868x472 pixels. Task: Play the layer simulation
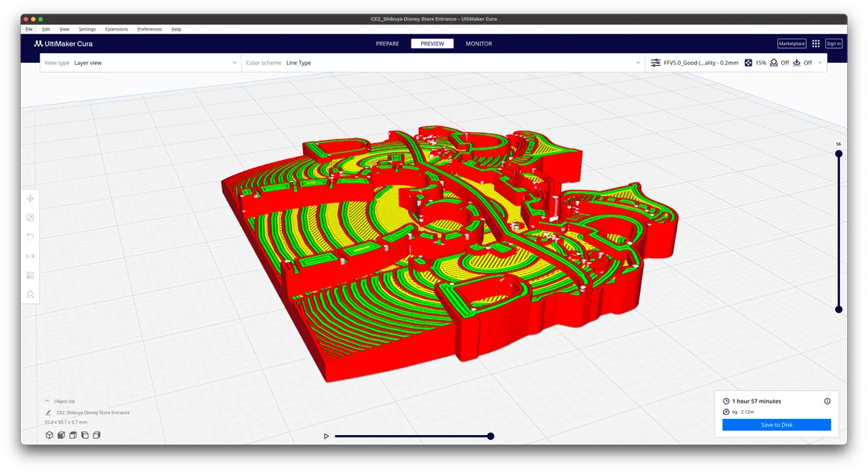(326, 436)
